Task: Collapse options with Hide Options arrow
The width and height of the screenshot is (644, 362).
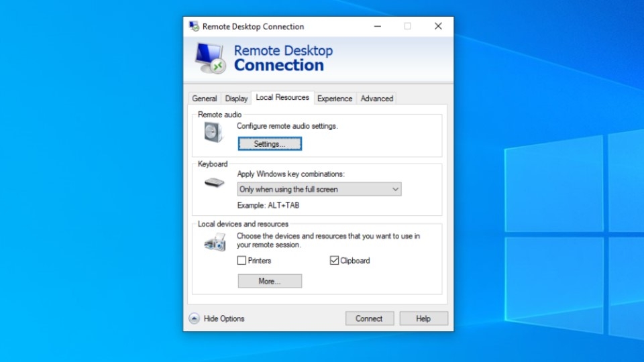Action: tap(195, 318)
